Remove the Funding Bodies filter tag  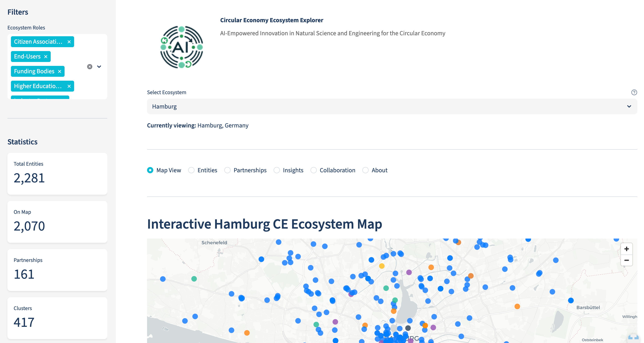pyautogui.click(x=59, y=71)
